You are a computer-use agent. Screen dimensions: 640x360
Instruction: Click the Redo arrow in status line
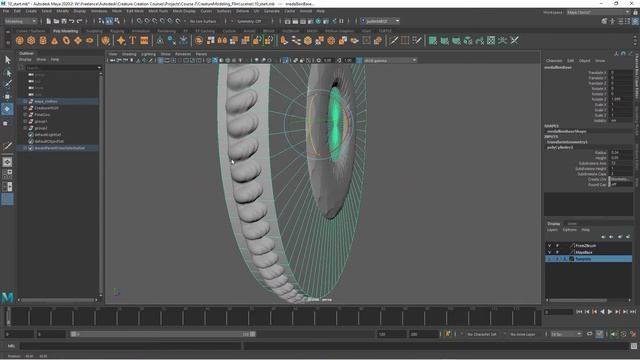point(80,21)
